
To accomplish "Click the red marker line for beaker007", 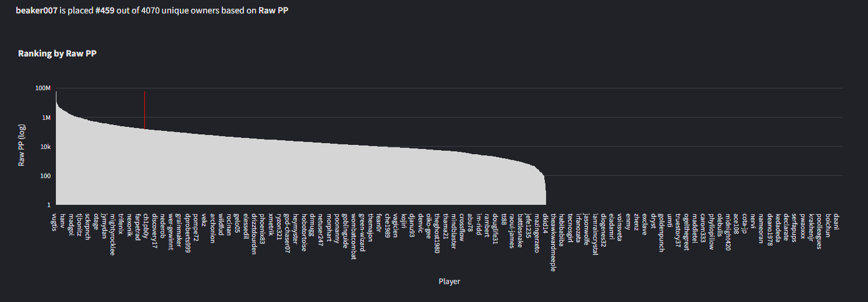I will [144, 110].
